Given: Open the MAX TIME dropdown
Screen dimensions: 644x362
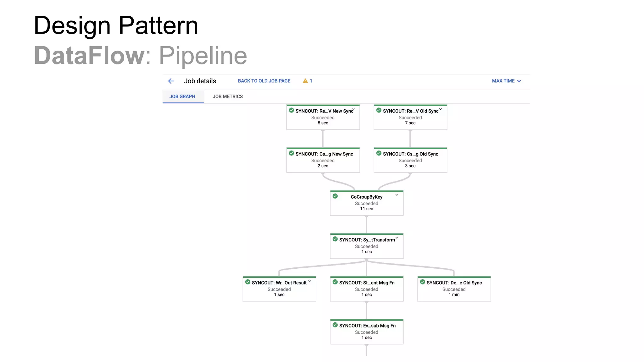Looking at the screenshot, I should pos(506,81).
